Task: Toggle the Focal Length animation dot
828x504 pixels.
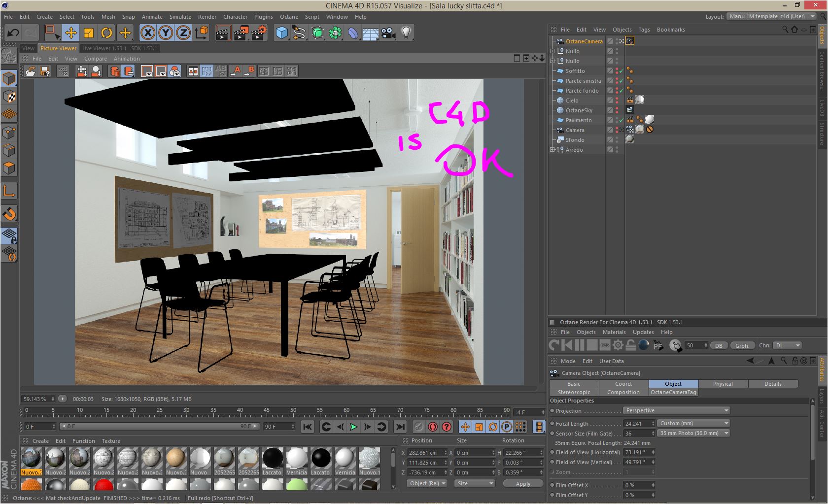Action: (x=552, y=423)
